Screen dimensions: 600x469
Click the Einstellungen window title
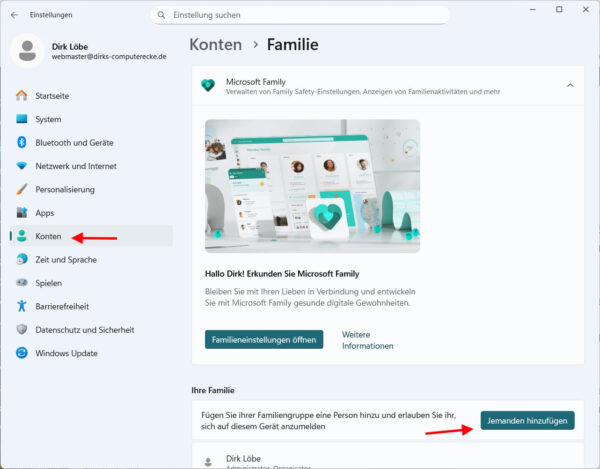coord(51,15)
